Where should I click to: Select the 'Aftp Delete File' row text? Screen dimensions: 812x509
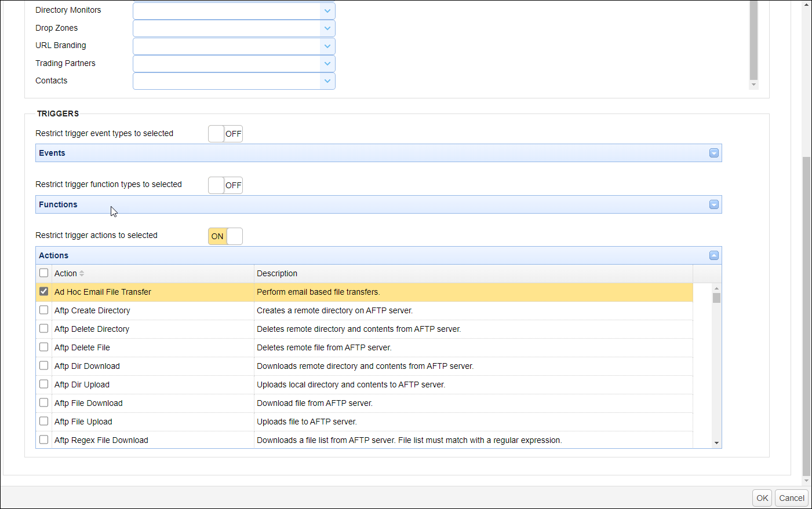82,347
